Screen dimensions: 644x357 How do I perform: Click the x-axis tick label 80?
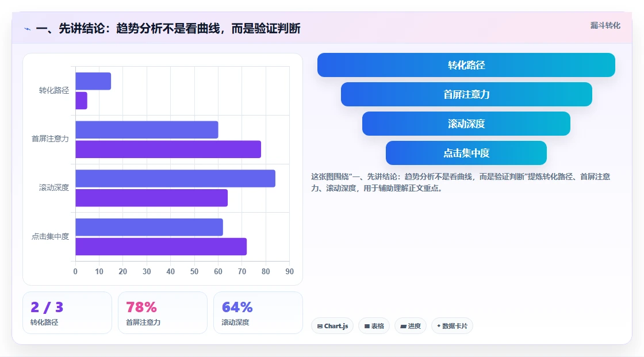(266, 271)
